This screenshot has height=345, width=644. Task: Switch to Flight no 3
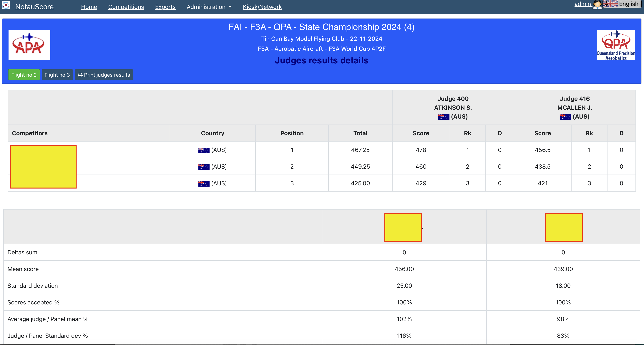pyautogui.click(x=57, y=75)
